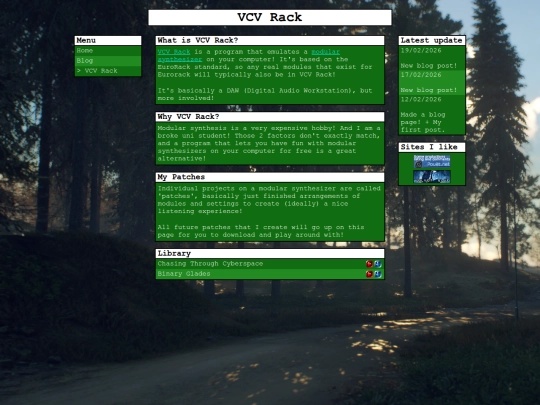Image resolution: width=540 pixels, height=405 pixels.
Task: Click the Sites I like heading
Action: pos(432,147)
